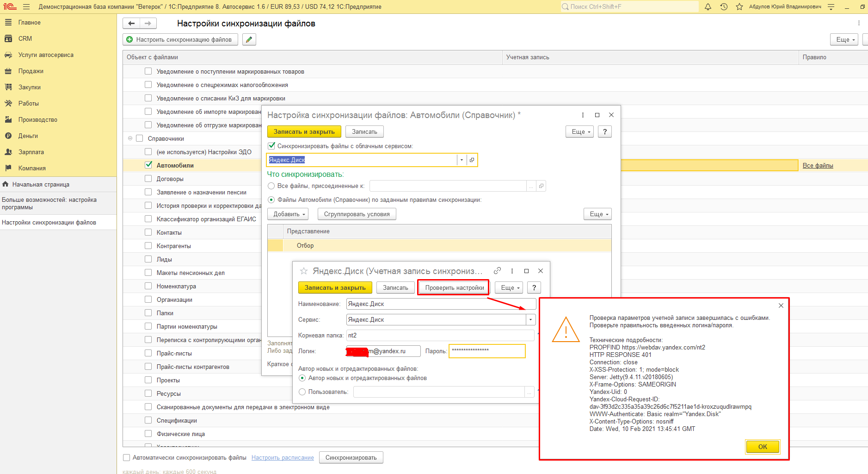Click the pencil edit icon in toolbar
The width and height of the screenshot is (868, 474).
[x=249, y=39]
